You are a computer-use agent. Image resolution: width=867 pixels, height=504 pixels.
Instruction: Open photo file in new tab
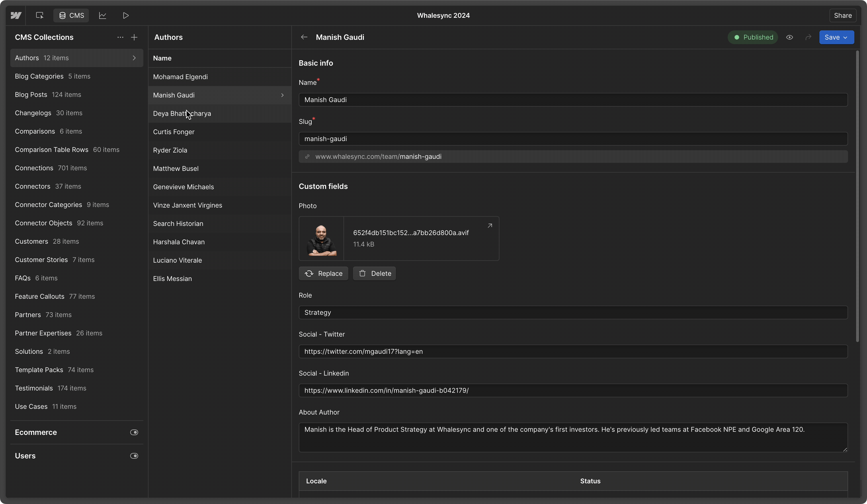point(490,226)
